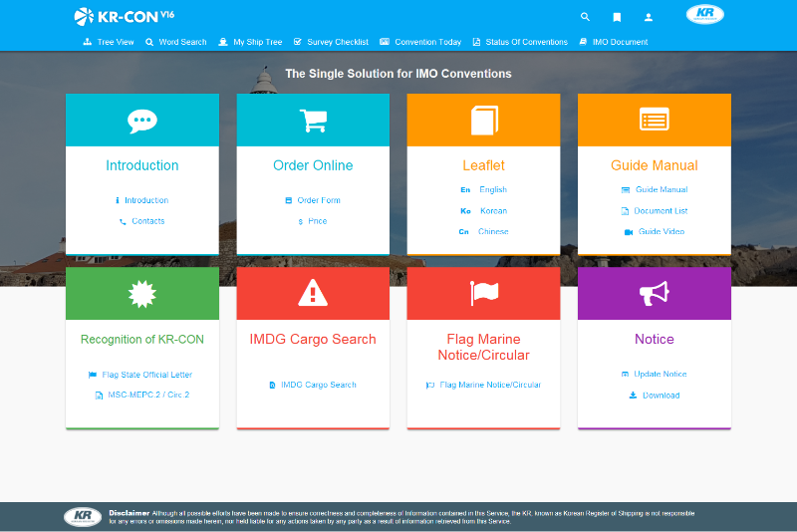Click the megaphone icon on Notice card
797x532 pixels.
click(655, 293)
